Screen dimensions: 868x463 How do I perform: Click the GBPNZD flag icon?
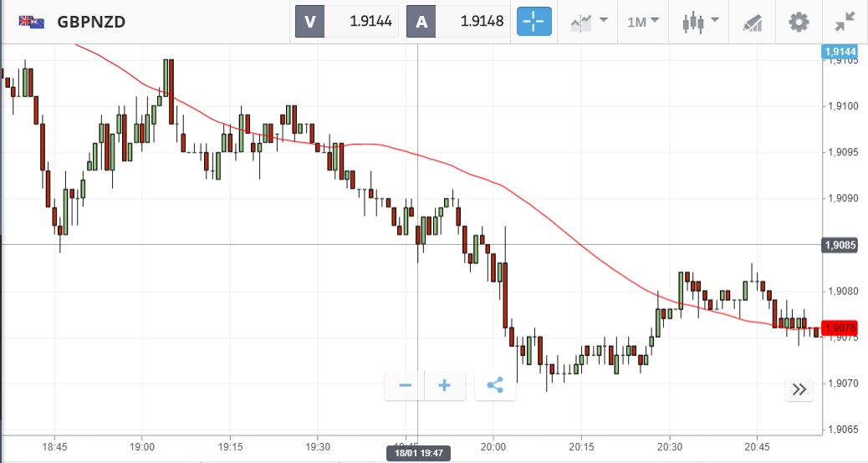point(32,22)
